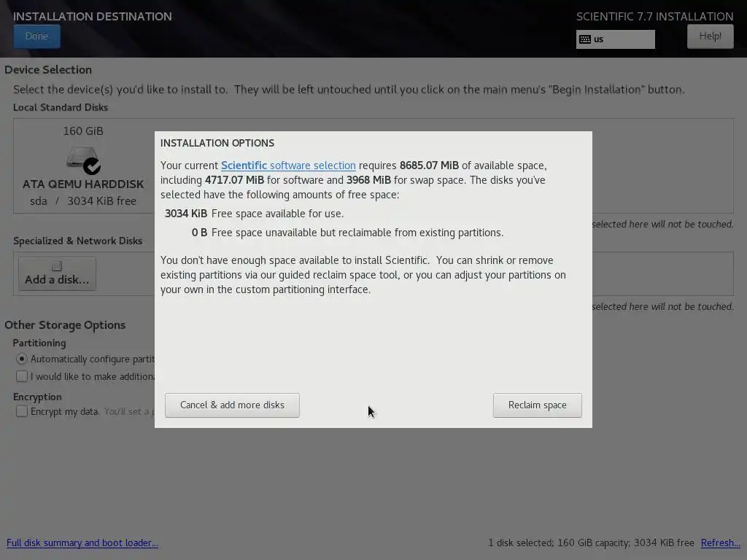Click the Device Selection heading
Screen dimensions: 747x560
48,69
